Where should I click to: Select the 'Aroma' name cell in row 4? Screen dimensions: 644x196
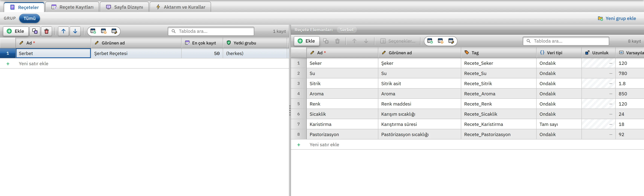click(x=342, y=94)
